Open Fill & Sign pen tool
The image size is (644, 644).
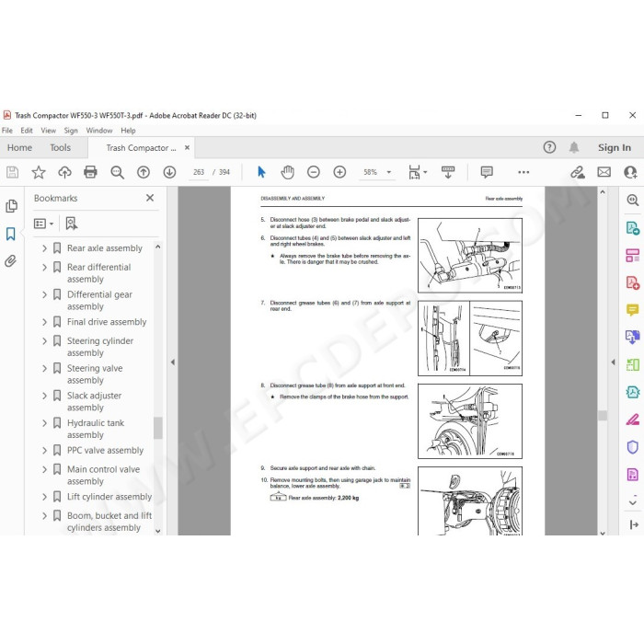point(633,420)
